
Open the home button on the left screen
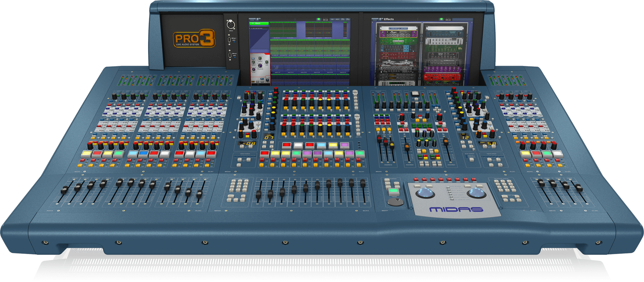pyautogui.click(x=252, y=19)
